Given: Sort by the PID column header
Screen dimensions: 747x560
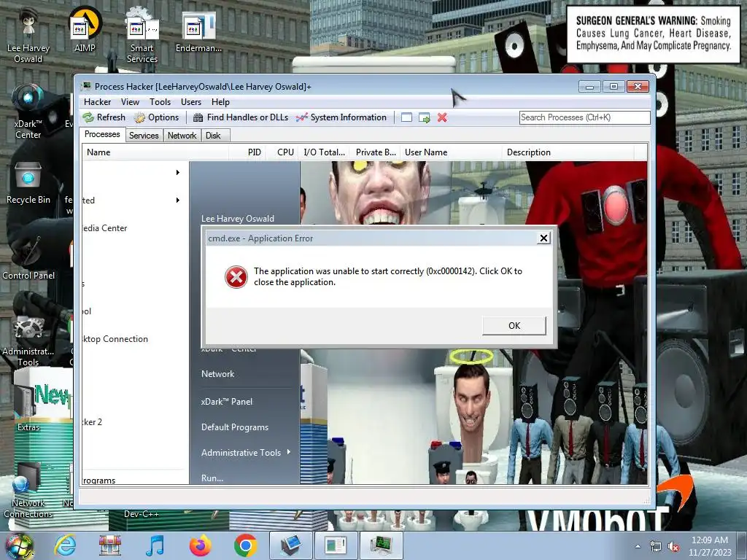Looking at the screenshot, I should click(247, 152).
